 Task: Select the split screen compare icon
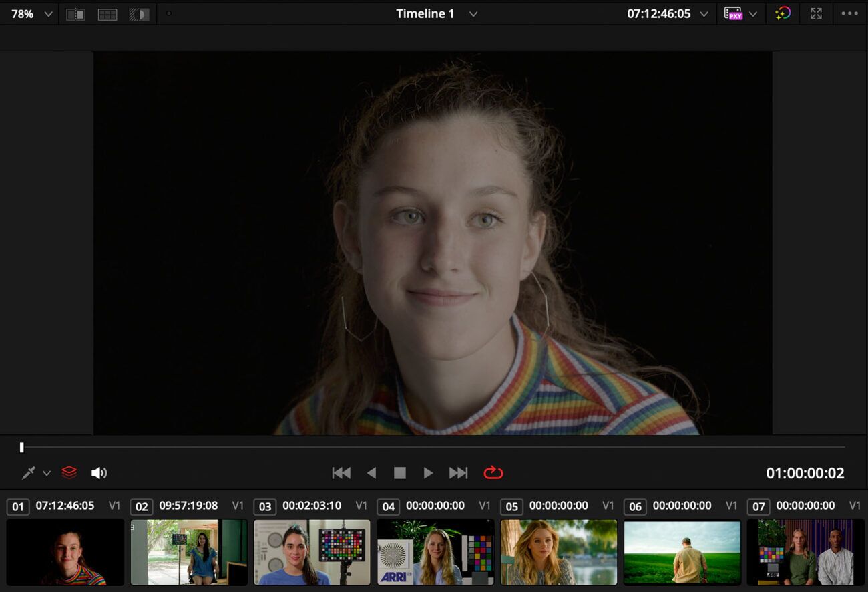coord(76,13)
